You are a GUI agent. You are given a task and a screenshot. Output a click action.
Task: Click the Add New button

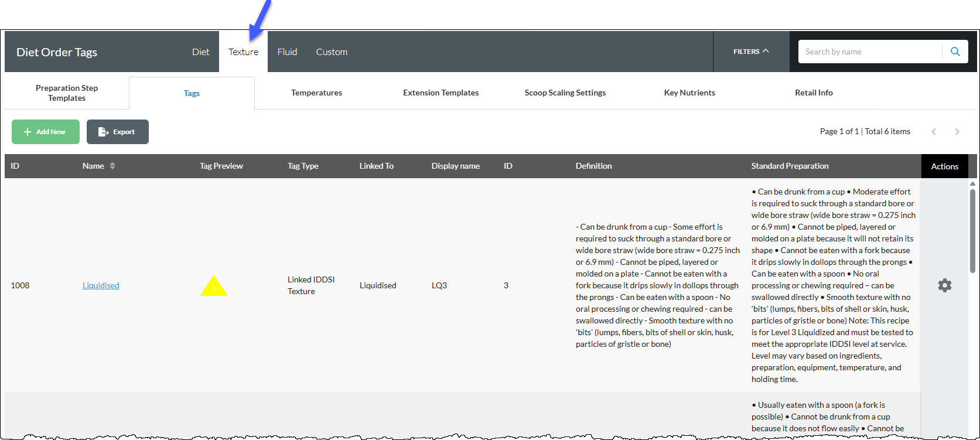click(46, 132)
